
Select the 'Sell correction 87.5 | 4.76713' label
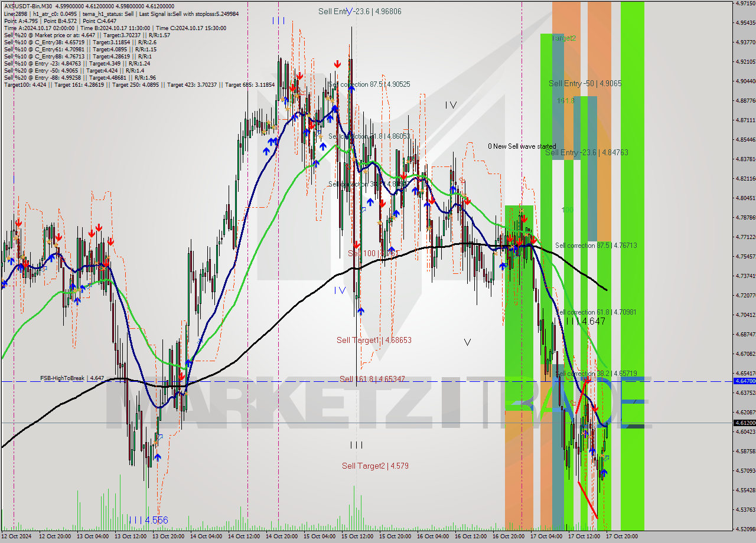596,245
